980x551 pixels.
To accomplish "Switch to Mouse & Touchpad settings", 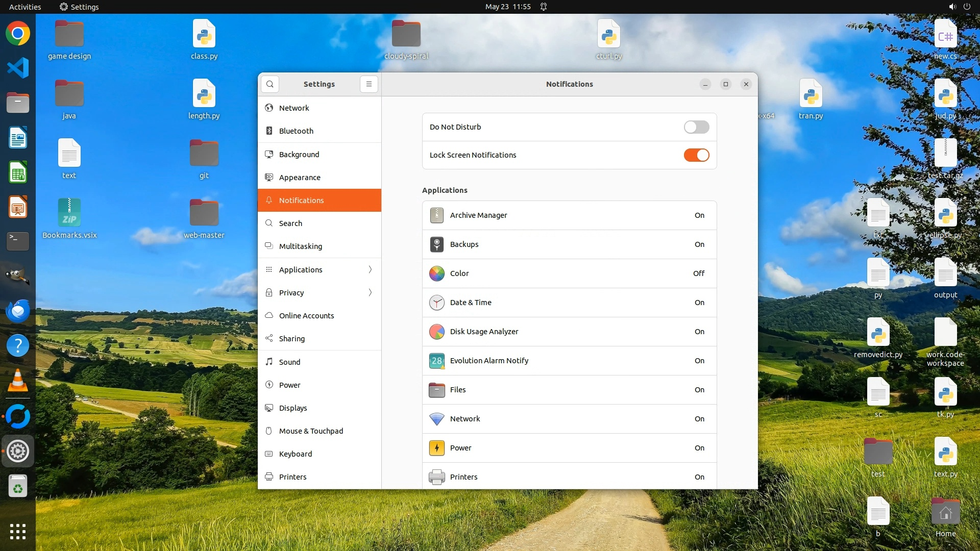I will 311,431.
